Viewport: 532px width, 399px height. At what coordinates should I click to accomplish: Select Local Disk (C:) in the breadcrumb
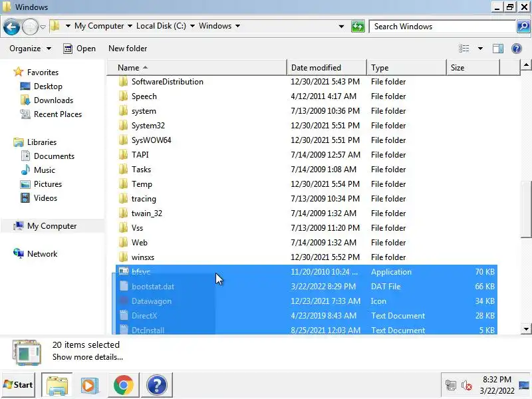click(161, 26)
